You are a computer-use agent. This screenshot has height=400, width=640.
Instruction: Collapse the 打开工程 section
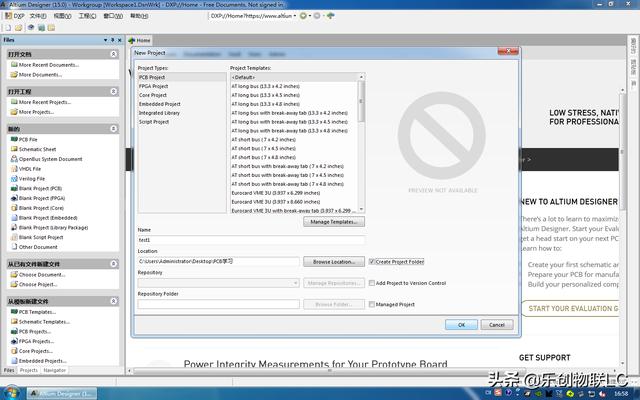[x=113, y=91]
